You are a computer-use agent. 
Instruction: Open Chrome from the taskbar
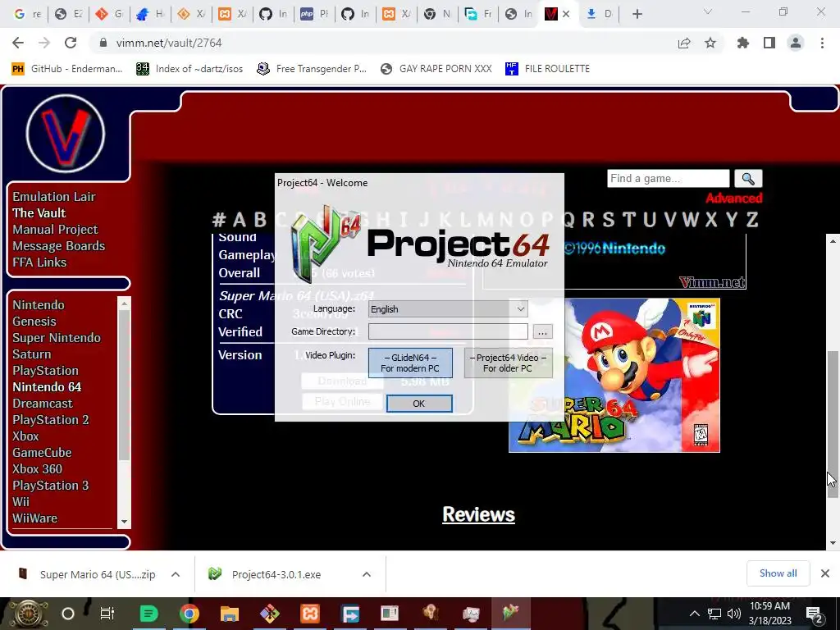pos(189,614)
